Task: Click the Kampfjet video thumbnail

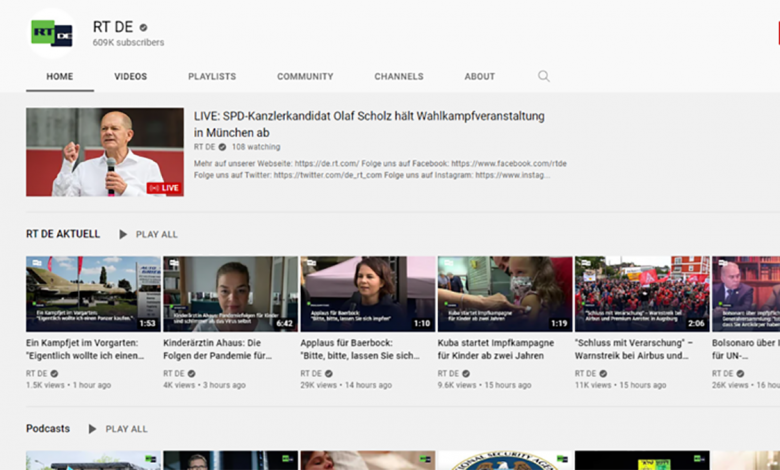Action: pos(94,294)
